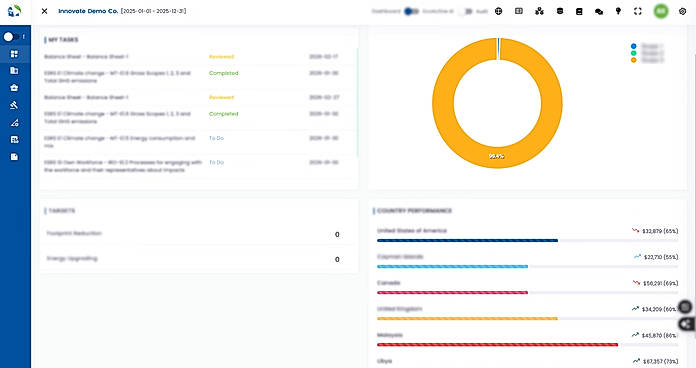This screenshot has width=696, height=368.
Task: Click the To Do status of Energy consumption task
Action: pyautogui.click(x=216, y=138)
